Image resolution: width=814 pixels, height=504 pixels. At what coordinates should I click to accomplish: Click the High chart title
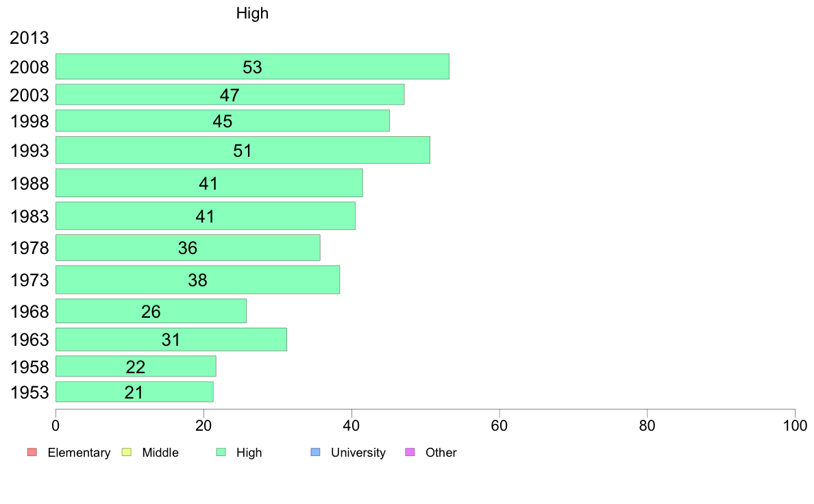point(252,13)
